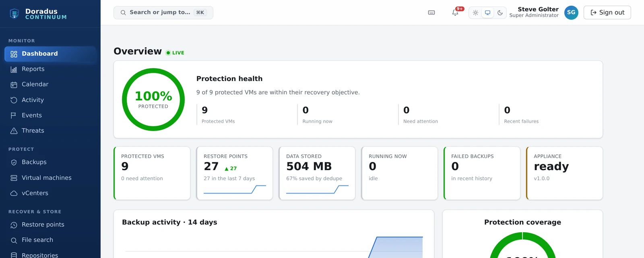The height and width of the screenshot is (258, 644).
Task: Open the Dashboard sidebar item
Action: coord(50,54)
